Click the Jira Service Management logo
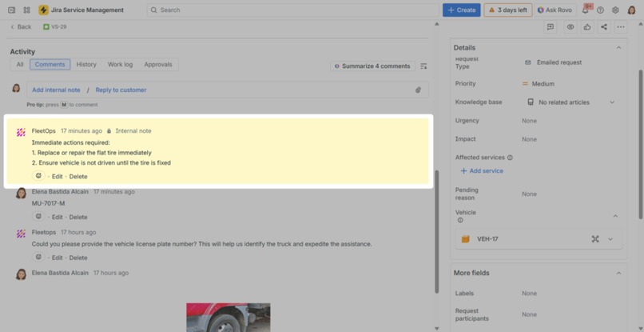 coord(81,10)
